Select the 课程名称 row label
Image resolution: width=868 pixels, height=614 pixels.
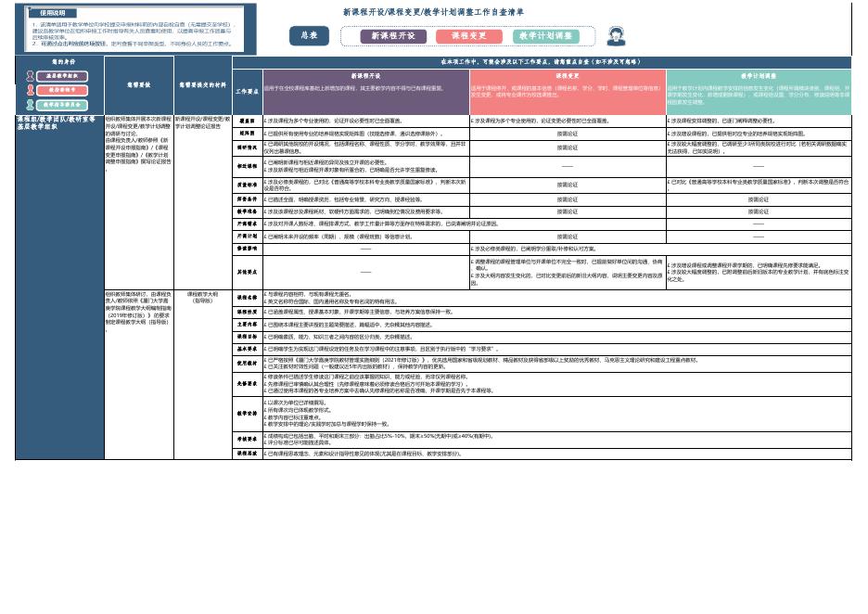point(247,298)
